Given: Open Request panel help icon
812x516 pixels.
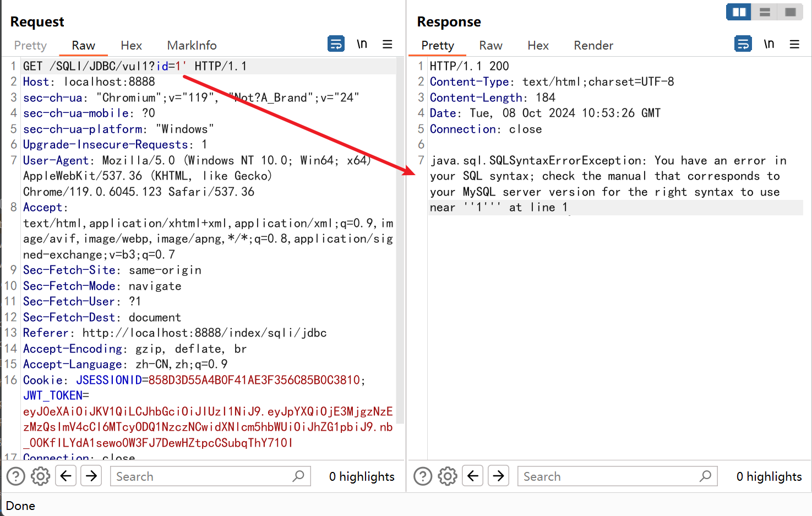Looking at the screenshot, I should coord(16,476).
